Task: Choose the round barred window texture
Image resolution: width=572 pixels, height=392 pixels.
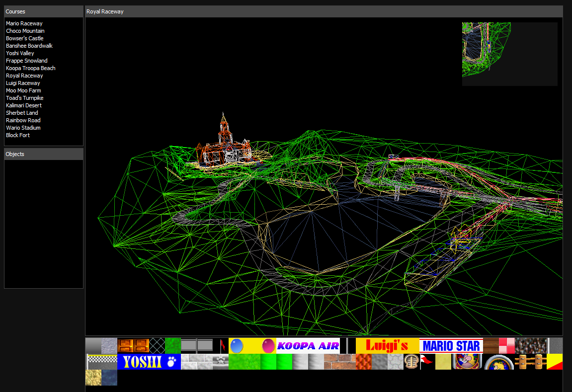Action: point(411,362)
